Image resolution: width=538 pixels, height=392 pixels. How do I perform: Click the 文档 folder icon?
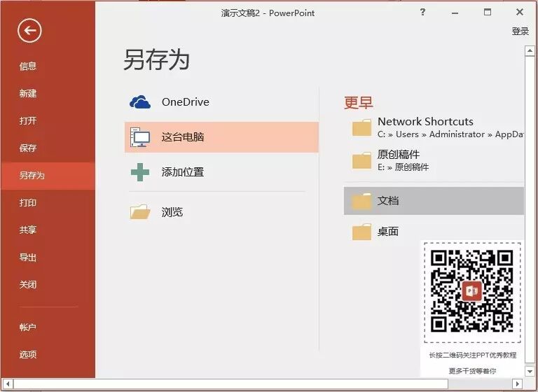361,201
